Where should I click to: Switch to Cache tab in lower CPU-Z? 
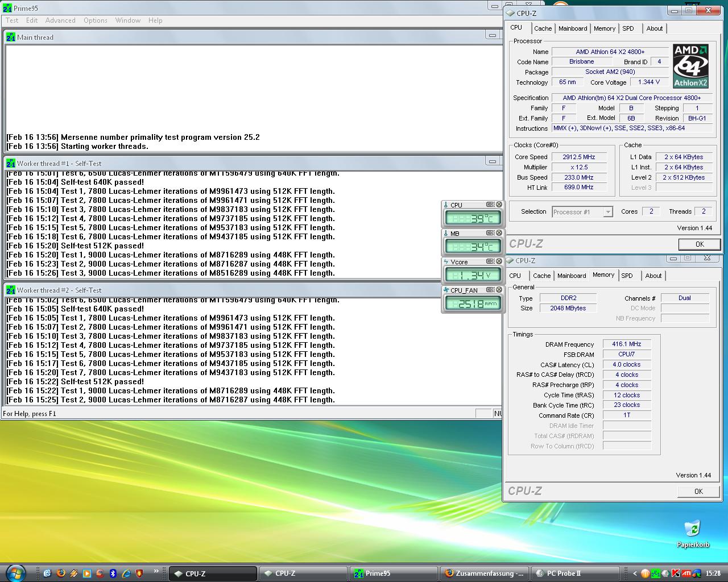pos(541,276)
